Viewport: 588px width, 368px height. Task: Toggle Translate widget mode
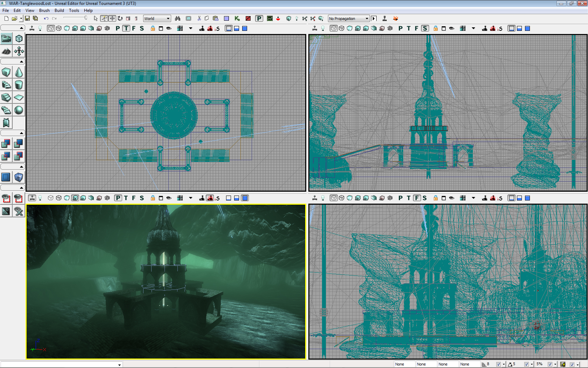click(x=112, y=19)
